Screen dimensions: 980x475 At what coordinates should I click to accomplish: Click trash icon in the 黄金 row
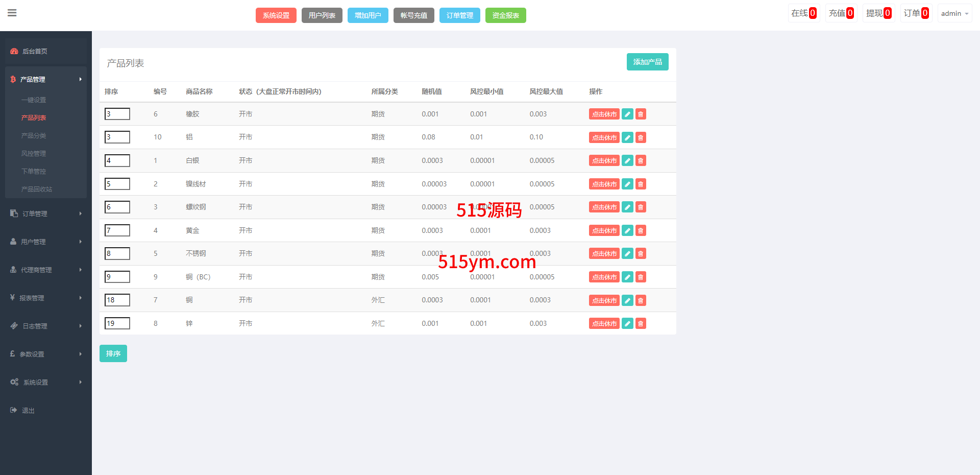pyautogui.click(x=641, y=231)
